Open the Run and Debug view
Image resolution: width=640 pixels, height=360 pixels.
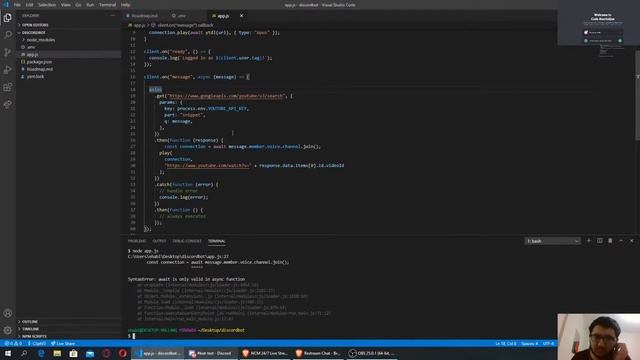[x=7, y=70]
